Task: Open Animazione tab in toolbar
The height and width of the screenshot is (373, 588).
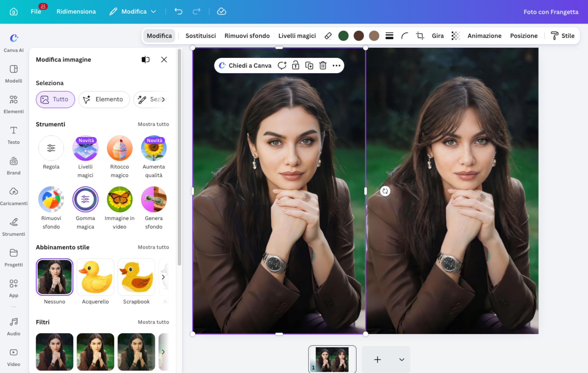Action: pyautogui.click(x=484, y=36)
